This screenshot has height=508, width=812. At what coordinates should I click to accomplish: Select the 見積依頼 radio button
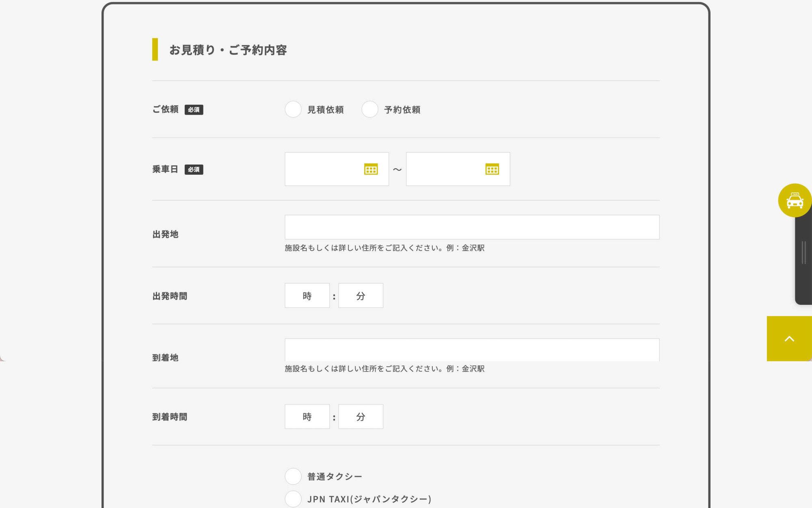point(293,109)
